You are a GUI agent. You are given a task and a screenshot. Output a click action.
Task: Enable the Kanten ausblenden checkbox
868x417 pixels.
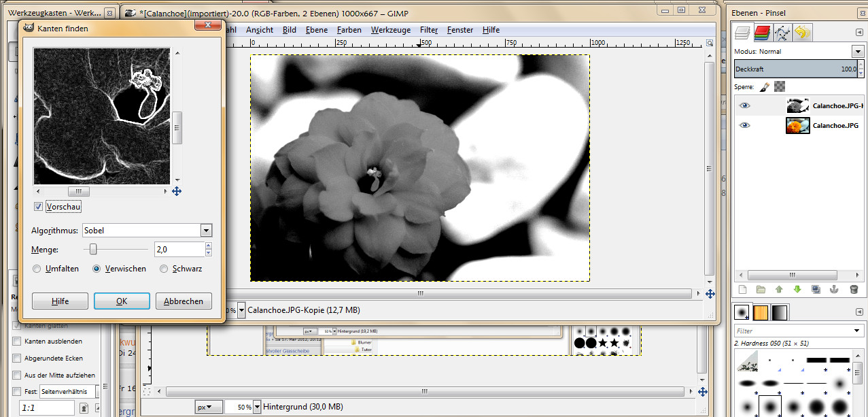tap(17, 341)
